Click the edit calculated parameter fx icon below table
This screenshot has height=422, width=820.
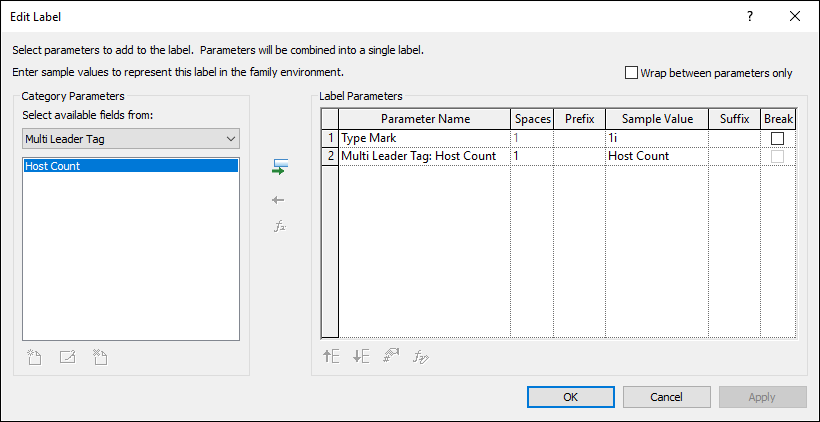(x=422, y=355)
